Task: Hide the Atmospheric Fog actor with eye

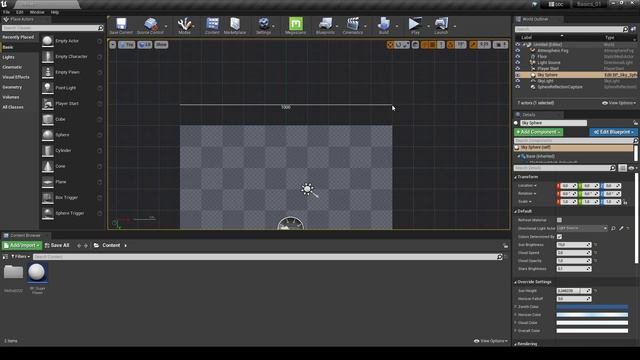Action: (518, 51)
